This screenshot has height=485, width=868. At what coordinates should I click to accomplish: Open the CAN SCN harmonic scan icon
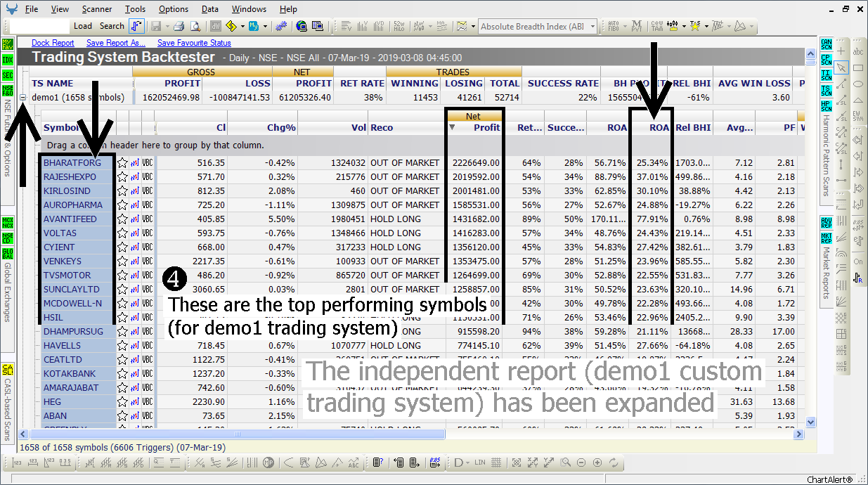[827, 45]
